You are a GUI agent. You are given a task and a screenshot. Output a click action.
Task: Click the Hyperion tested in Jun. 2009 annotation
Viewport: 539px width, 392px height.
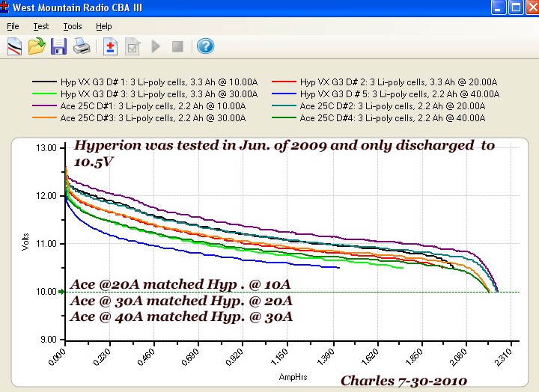tap(284, 153)
